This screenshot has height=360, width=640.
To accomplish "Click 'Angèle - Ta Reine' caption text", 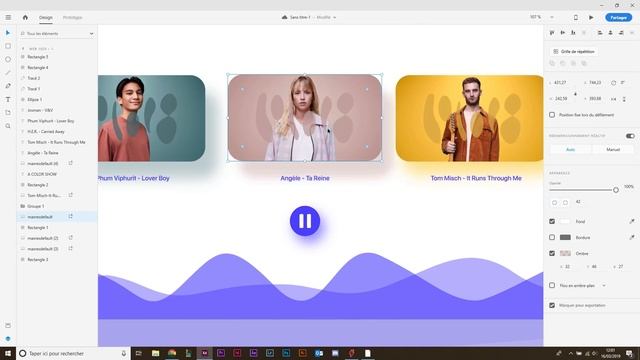I will [x=305, y=178].
